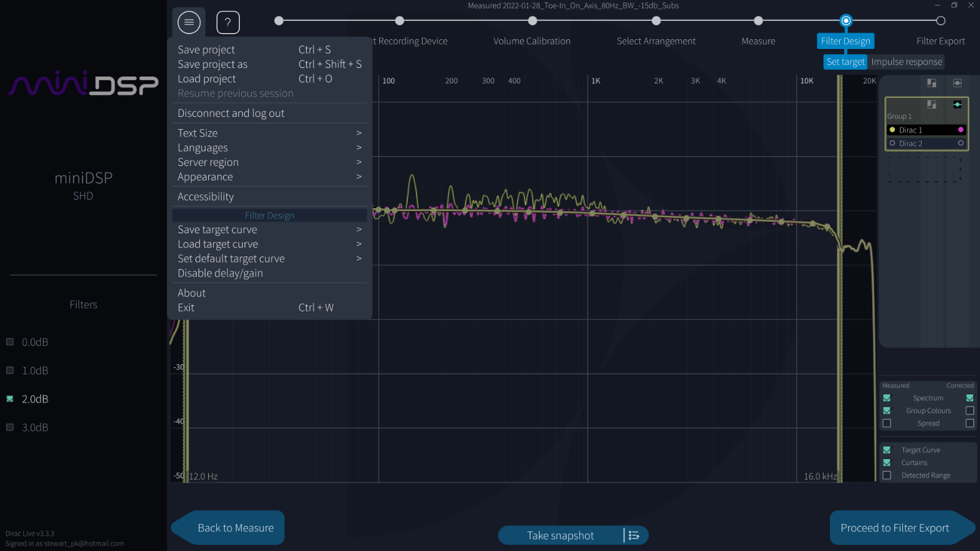
Task: Uncheck the Curtains checkbox
Action: coord(887,463)
